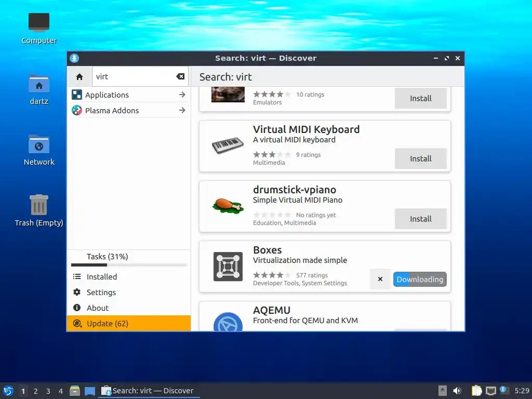Open the Boxes app icon
This screenshot has height=399, width=532.
point(228,267)
